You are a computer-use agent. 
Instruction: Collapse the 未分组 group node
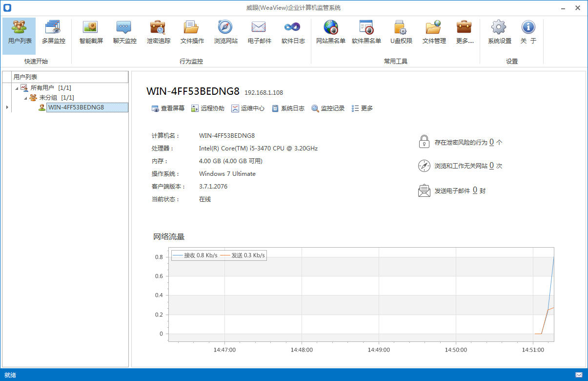pyautogui.click(x=25, y=98)
